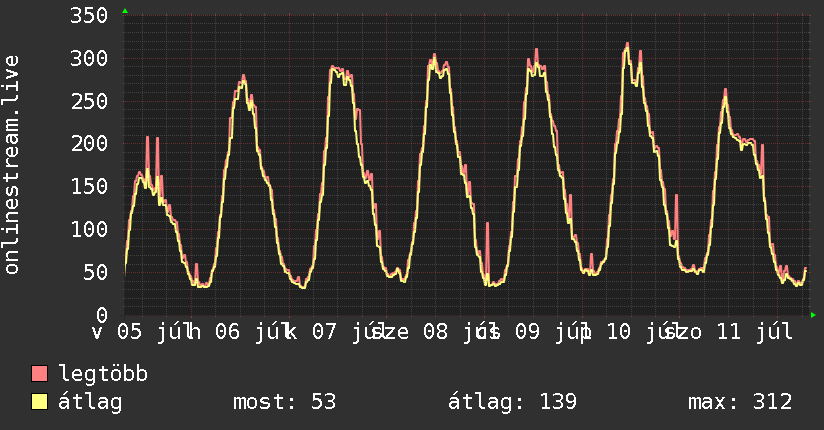Click the 100 y-axis label
The width and height of the screenshot is (824, 430).
pos(89,229)
